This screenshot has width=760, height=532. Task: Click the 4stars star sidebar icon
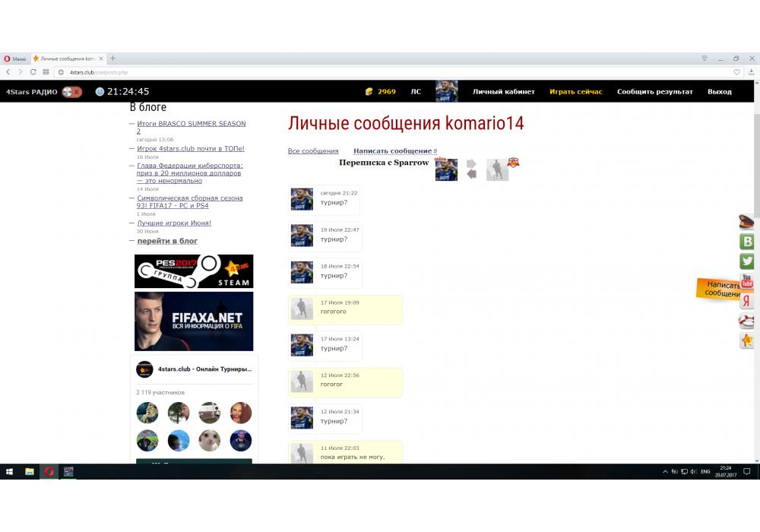747,340
